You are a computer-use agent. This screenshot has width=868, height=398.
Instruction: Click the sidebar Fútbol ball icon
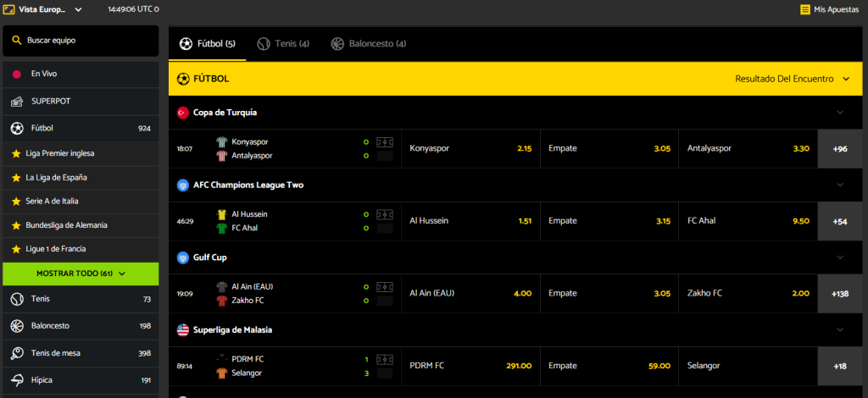pos(17,128)
